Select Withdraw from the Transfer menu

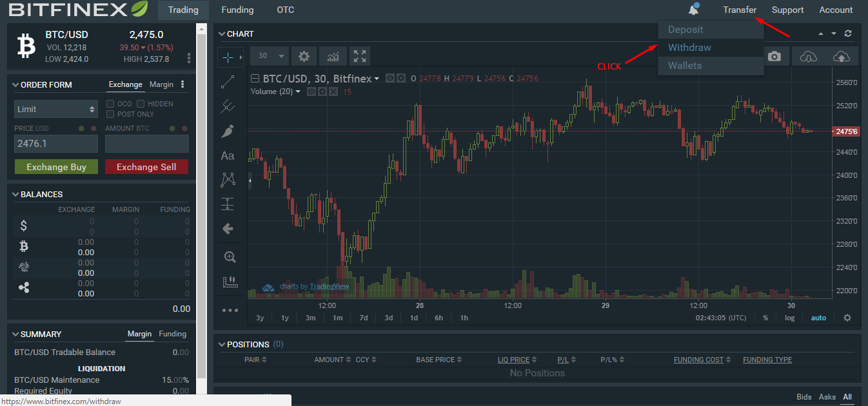[x=689, y=48]
